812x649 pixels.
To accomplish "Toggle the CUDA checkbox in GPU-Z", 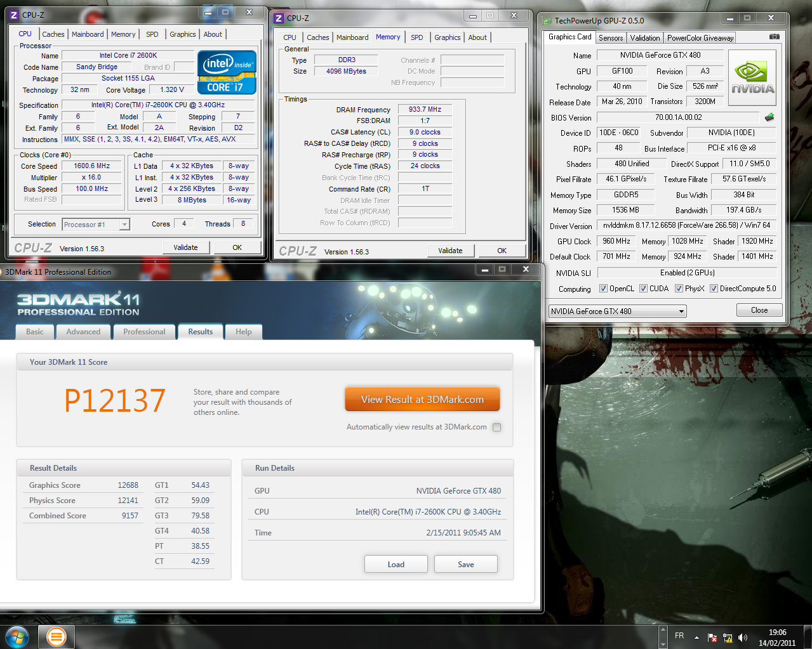I will coord(643,289).
